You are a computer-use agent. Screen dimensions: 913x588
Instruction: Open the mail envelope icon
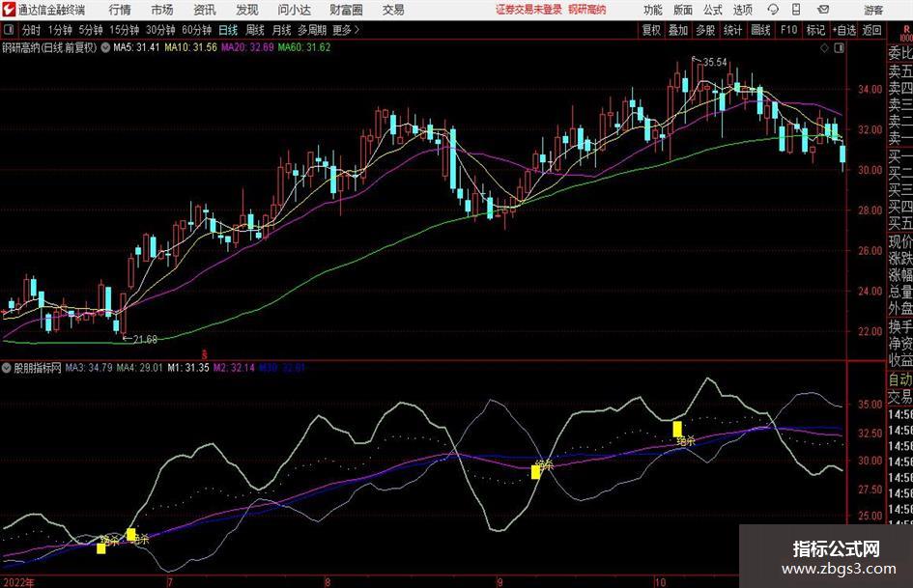point(823,10)
